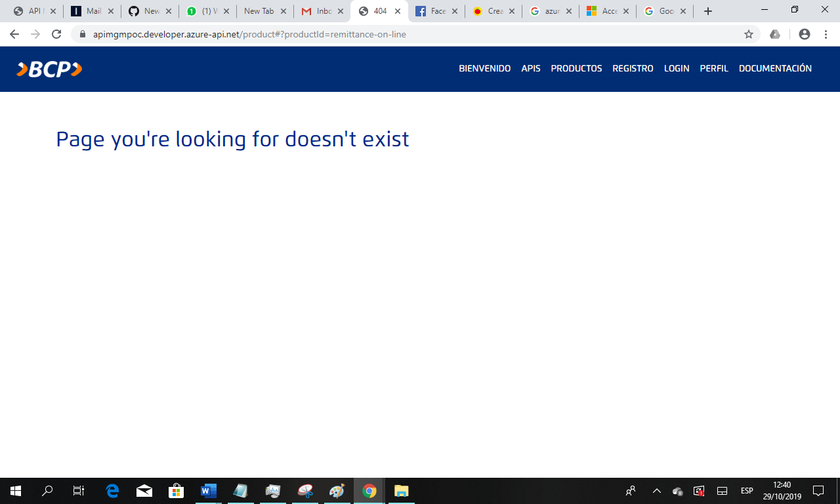This screenshot has width=840, height=504.
Task: Open Microsoft Word from the taskbar
Action: click(209, 490)
